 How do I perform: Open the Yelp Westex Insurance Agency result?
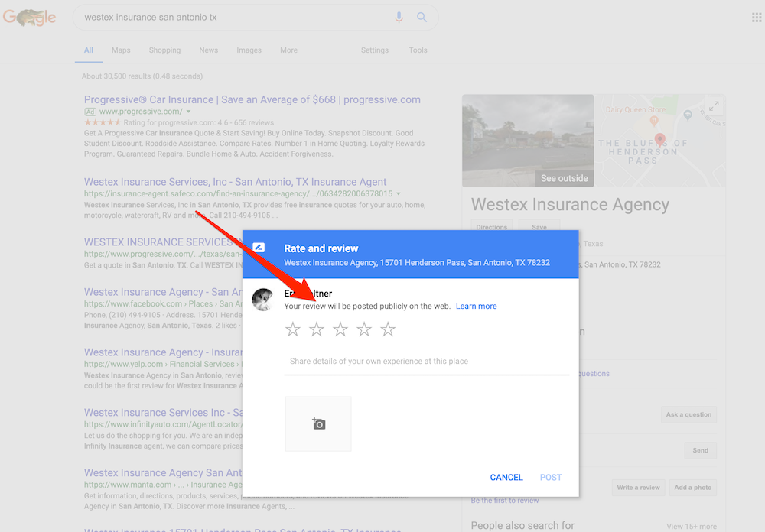coord(163,352)
